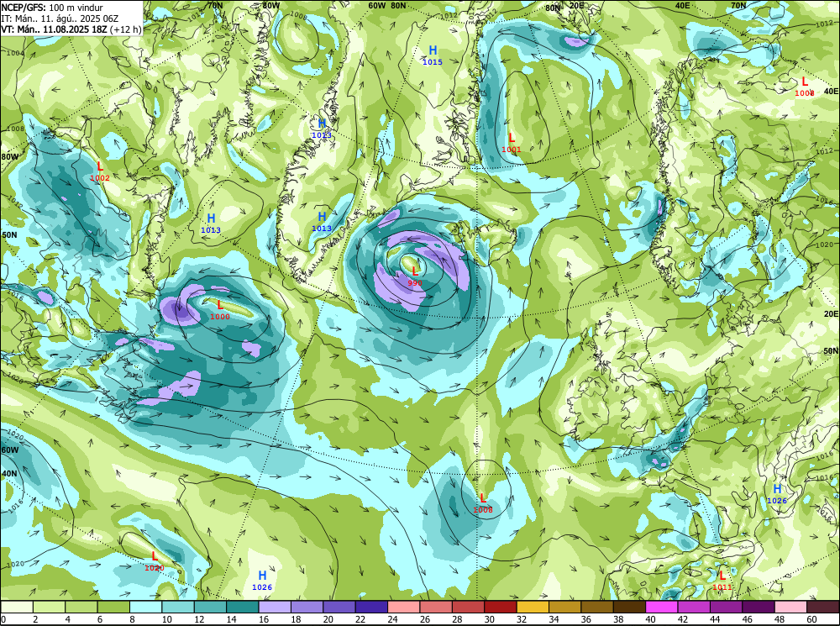Select the L 1000 low pressure marker

(219, 310)
